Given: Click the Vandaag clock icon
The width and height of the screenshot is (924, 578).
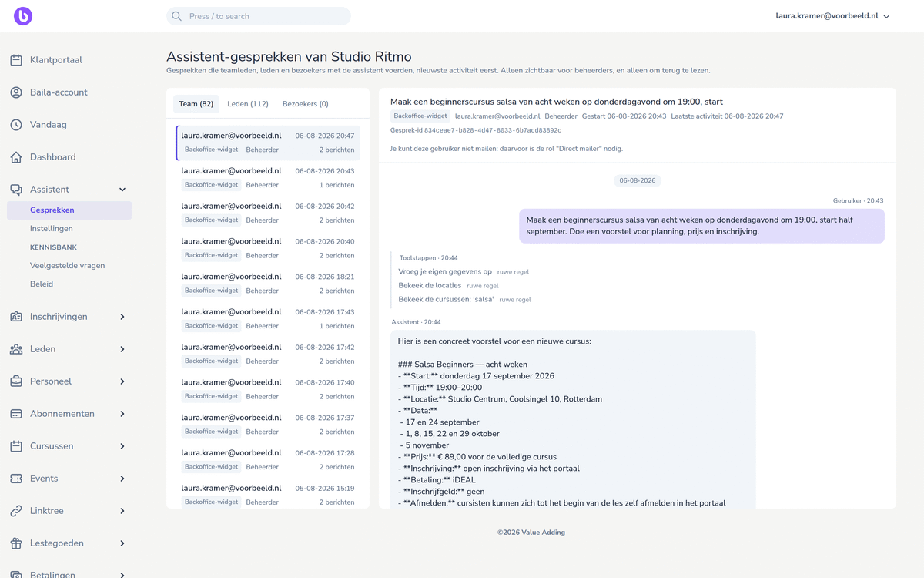Looking at the screenshot, I should pos(16,125).
